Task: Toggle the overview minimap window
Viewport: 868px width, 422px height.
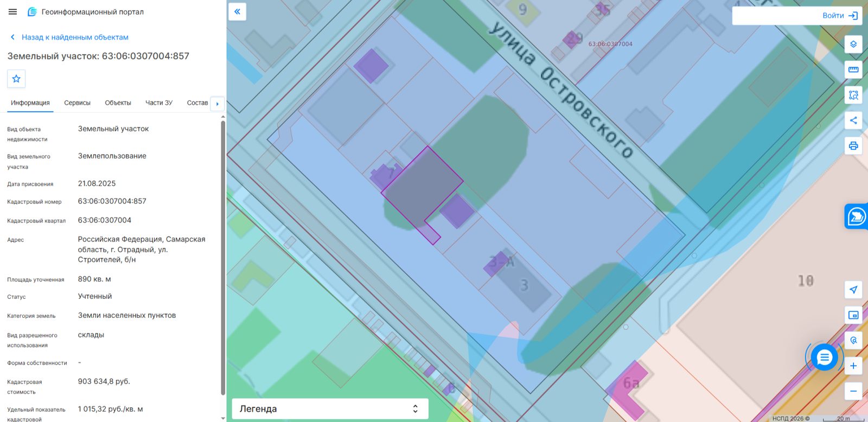Action: (x=853, y=315)
